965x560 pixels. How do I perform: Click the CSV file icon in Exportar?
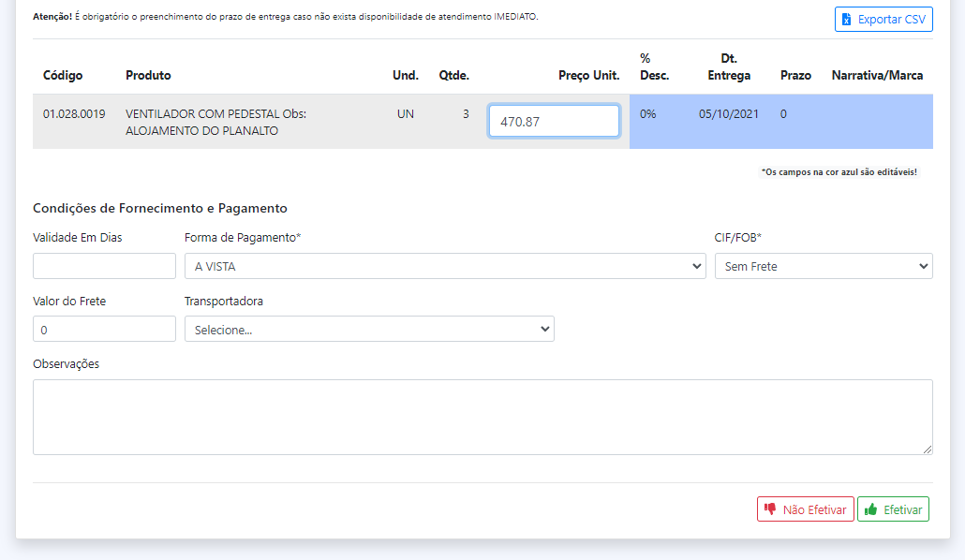coord(847,20)
